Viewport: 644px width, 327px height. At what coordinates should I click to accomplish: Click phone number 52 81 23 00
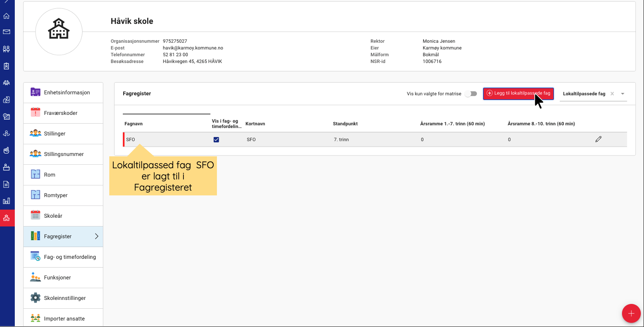(x=175, y=55)
